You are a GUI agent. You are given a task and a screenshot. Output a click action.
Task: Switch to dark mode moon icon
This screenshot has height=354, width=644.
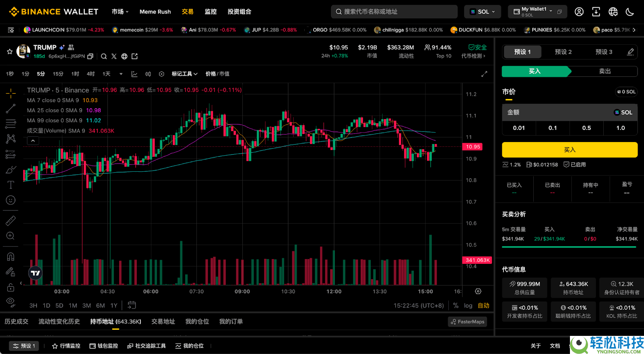[630, 12]
